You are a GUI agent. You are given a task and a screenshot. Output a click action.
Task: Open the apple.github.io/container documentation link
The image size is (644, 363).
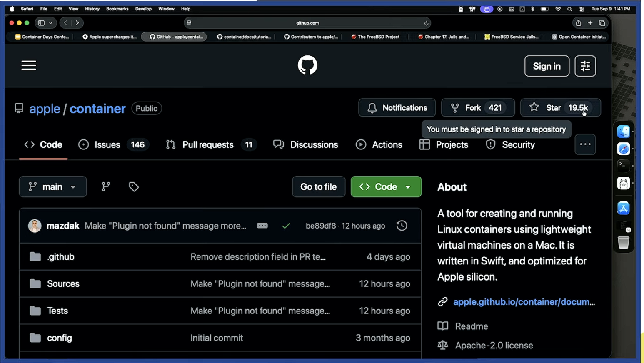(x=524, y=302)
